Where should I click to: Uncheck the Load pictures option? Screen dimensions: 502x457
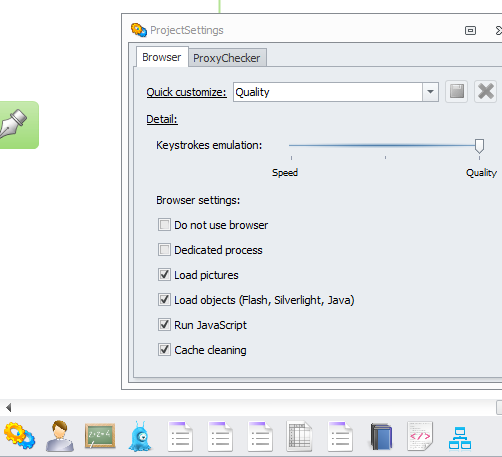[x=164, y=275]
